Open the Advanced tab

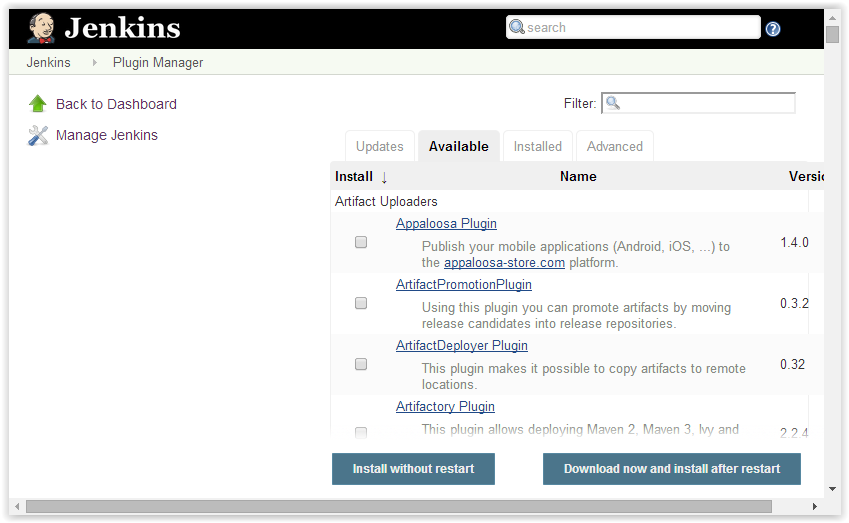[x=615, y=146]
